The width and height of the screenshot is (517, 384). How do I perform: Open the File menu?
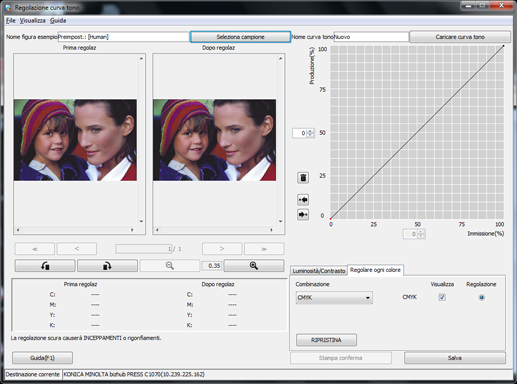(x=11, y=21)
